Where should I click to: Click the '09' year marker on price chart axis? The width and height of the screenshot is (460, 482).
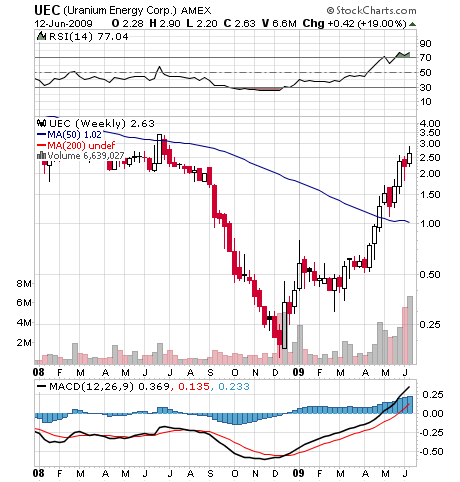point(299,372)
